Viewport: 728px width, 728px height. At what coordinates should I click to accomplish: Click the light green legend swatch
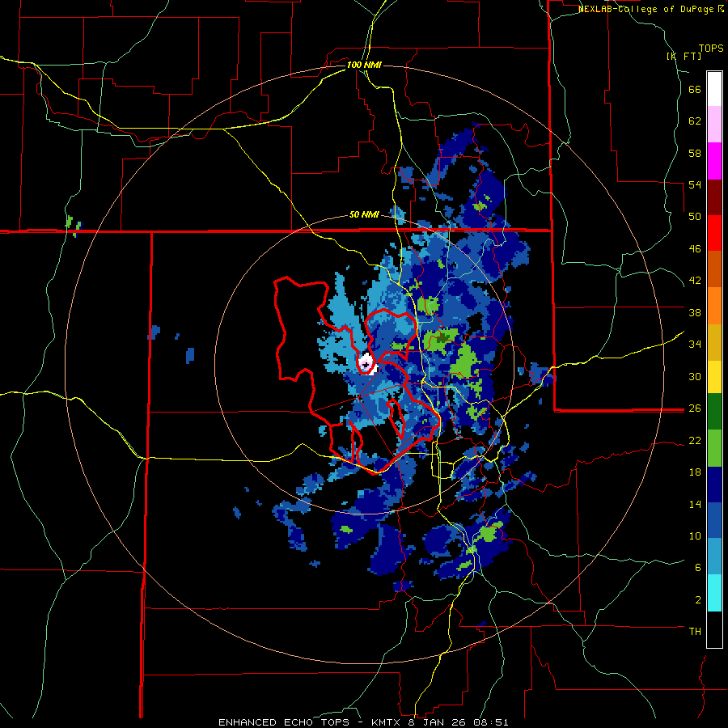714,448
